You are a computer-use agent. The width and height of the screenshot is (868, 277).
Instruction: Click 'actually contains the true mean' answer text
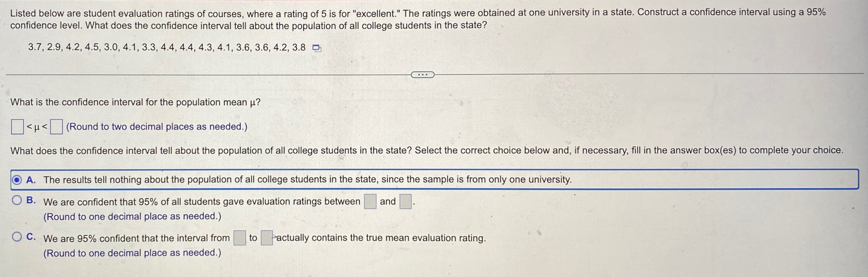[x=381, y=238]
